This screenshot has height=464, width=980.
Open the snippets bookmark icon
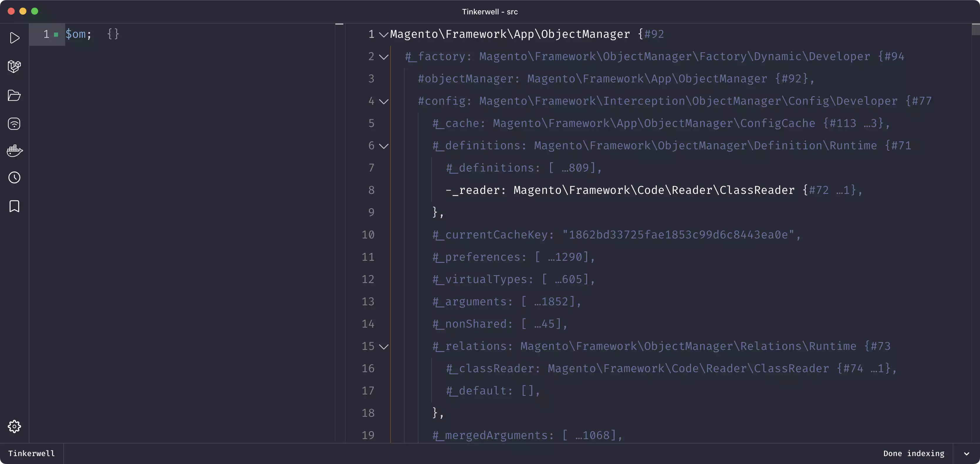[x=14, y=206]
